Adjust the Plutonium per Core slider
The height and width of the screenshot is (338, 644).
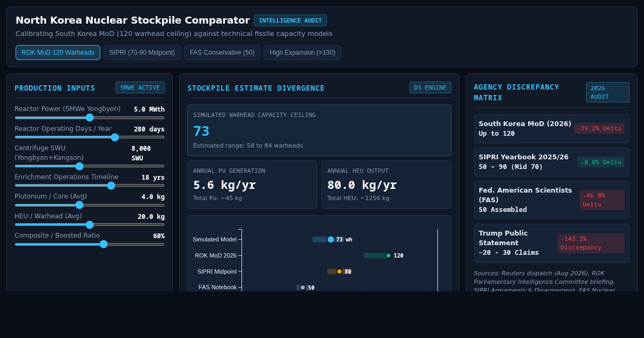[90, 205]
